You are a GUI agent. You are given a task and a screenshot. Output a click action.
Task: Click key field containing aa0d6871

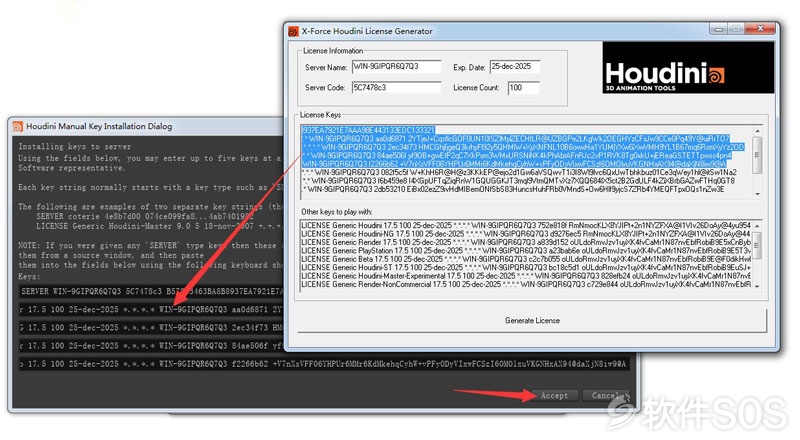[152, 310]
